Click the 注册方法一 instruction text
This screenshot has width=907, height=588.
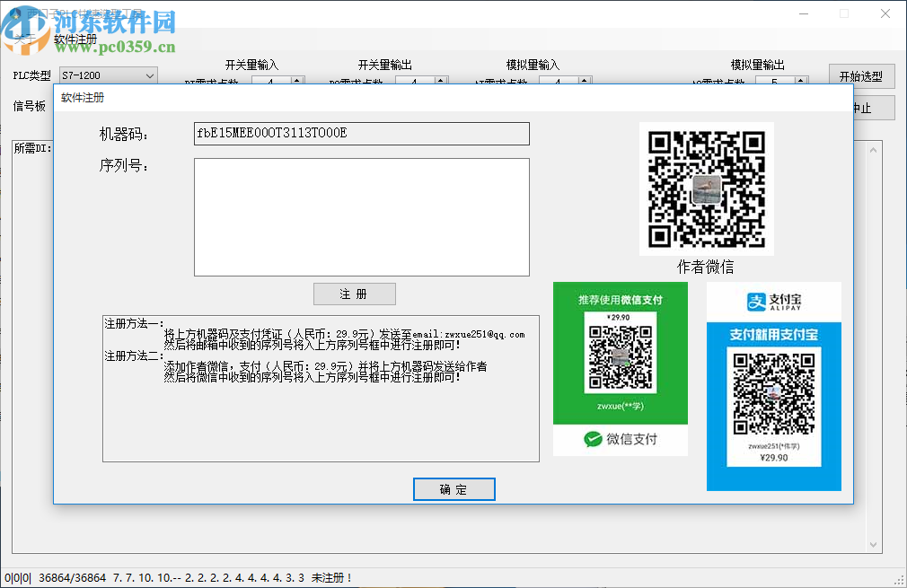pos(134,324)
